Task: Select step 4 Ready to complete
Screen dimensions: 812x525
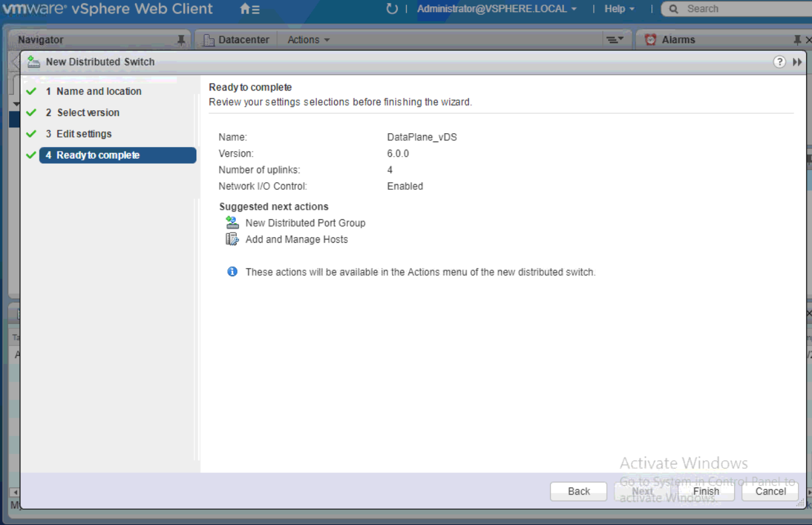Action: pos(118,155)
